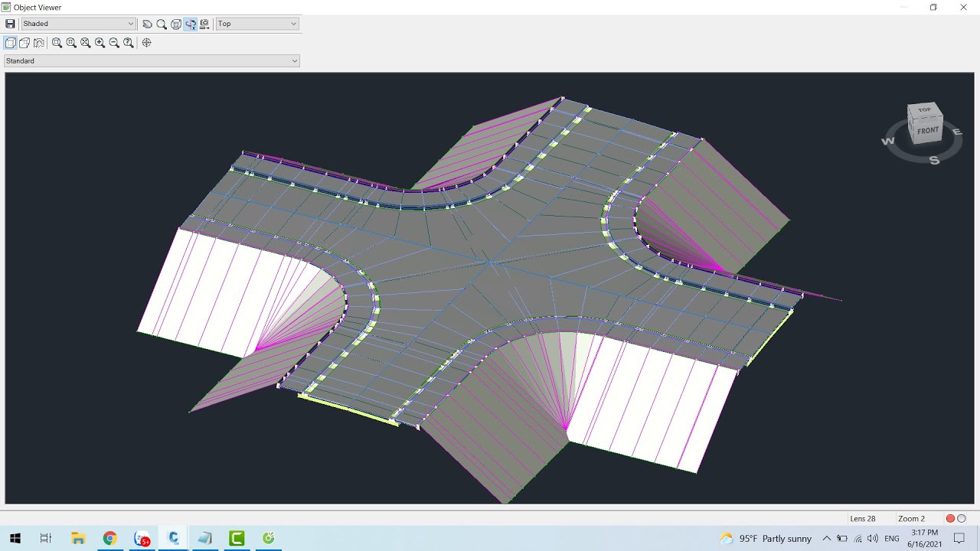Click the Zoom In plus magnifier
The width and height of the screenshot is (980, 551).
pos(100,43)
